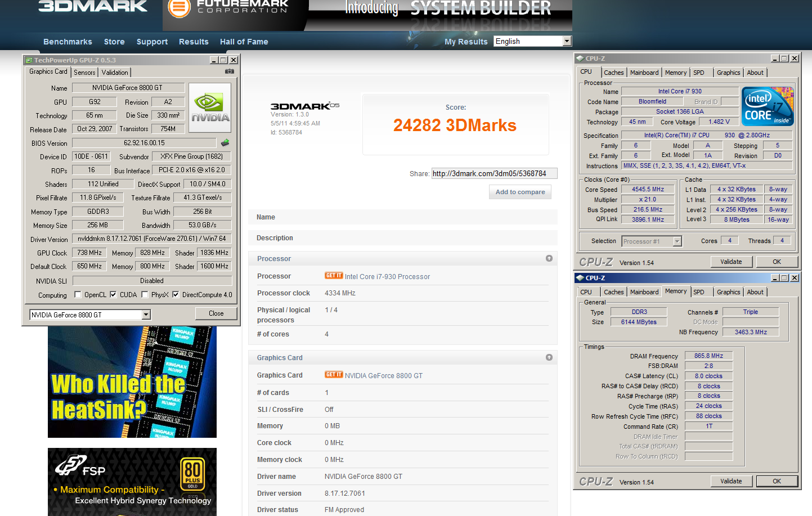This screenshot has height=516, width=812.
Task: Click the BIOS Version 62.92.16.00.15 field
Action: tap(144, 143)
